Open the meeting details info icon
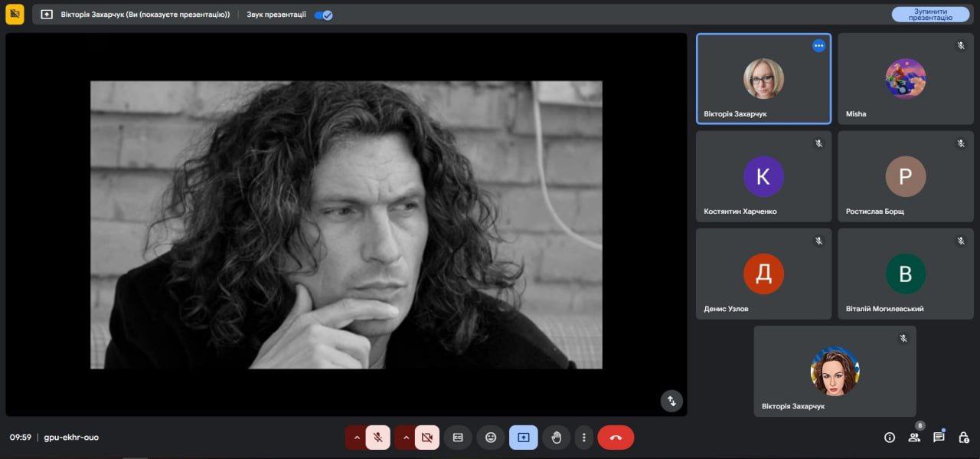Viewport: 980px width, 459px height. click(890, 438)
